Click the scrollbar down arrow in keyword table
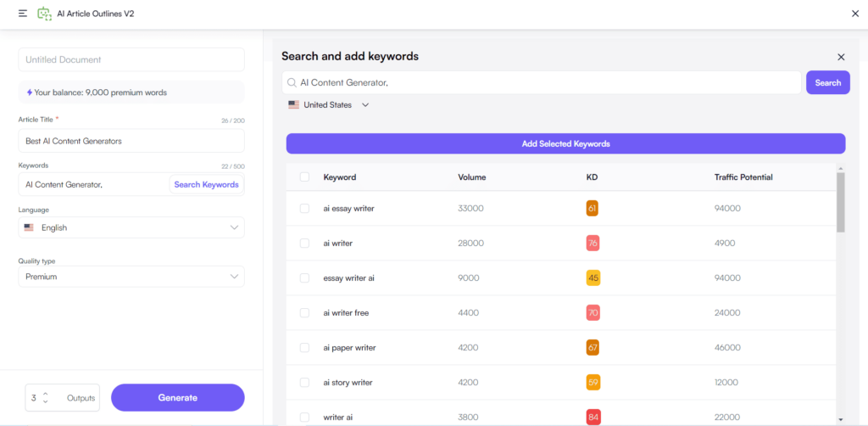The width and height of the screenshot is (868, 426). (x=841, y=420)
